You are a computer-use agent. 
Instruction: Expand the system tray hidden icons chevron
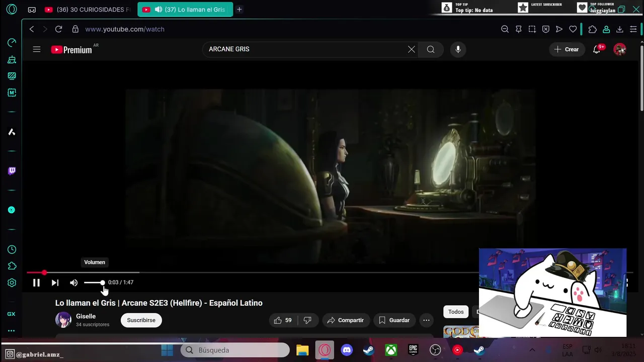point(532,350)
